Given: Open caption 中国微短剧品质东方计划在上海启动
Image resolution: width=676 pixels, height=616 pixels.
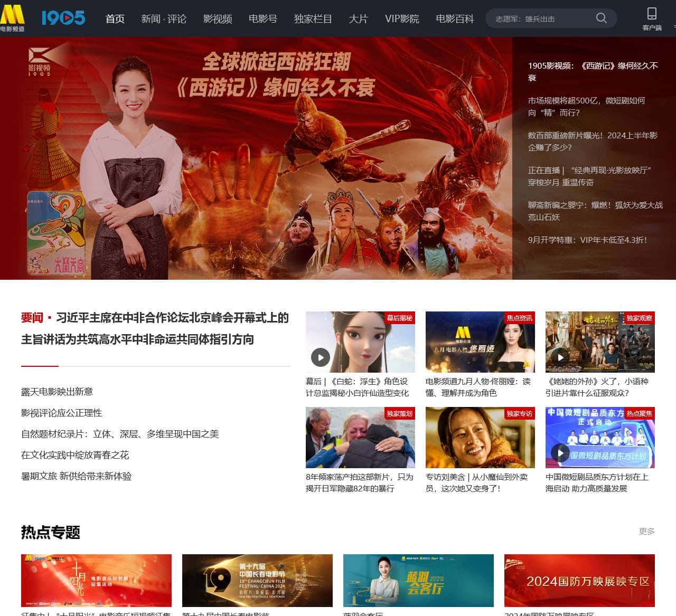Looking at the screenshot, I should 597,482.
